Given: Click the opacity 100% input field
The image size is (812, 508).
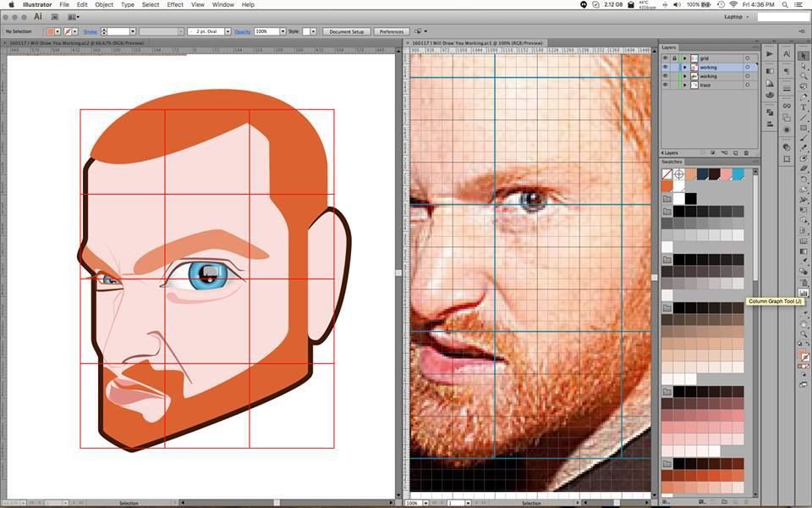Looking at the screenshot, I should (x=266, y=31).
